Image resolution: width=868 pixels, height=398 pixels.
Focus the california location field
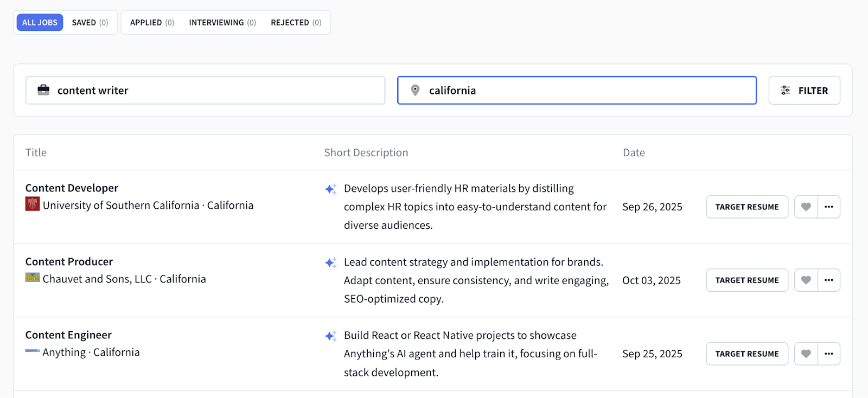577,90
